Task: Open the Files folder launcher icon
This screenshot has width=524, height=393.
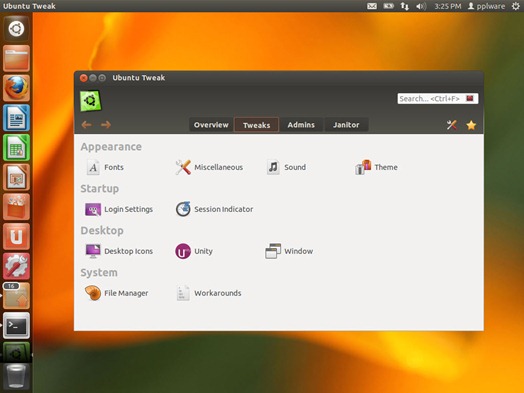Action: [x=16, y=58]
